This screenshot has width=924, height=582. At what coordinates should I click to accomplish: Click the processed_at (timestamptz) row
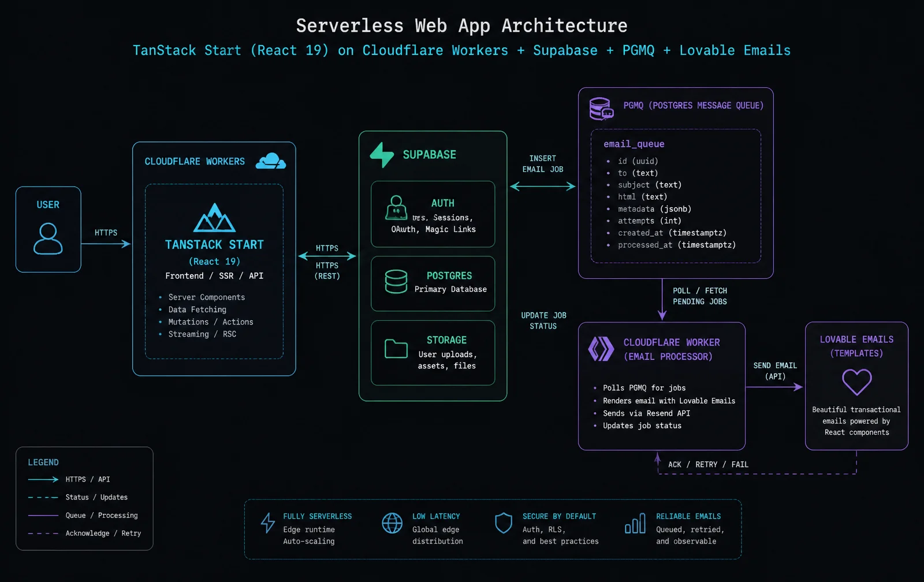coord(677,245)
